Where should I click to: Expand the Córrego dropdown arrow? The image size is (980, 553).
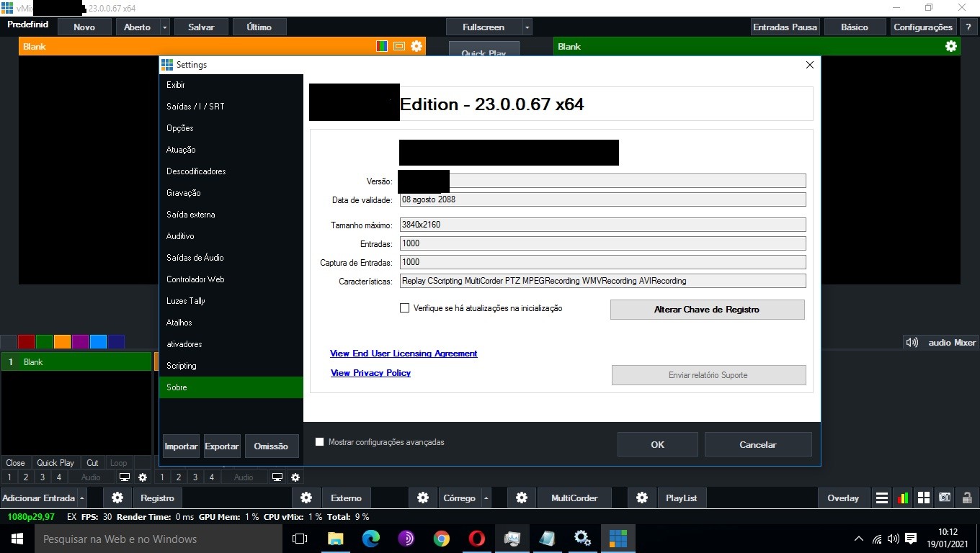click(x=486, y=498)
